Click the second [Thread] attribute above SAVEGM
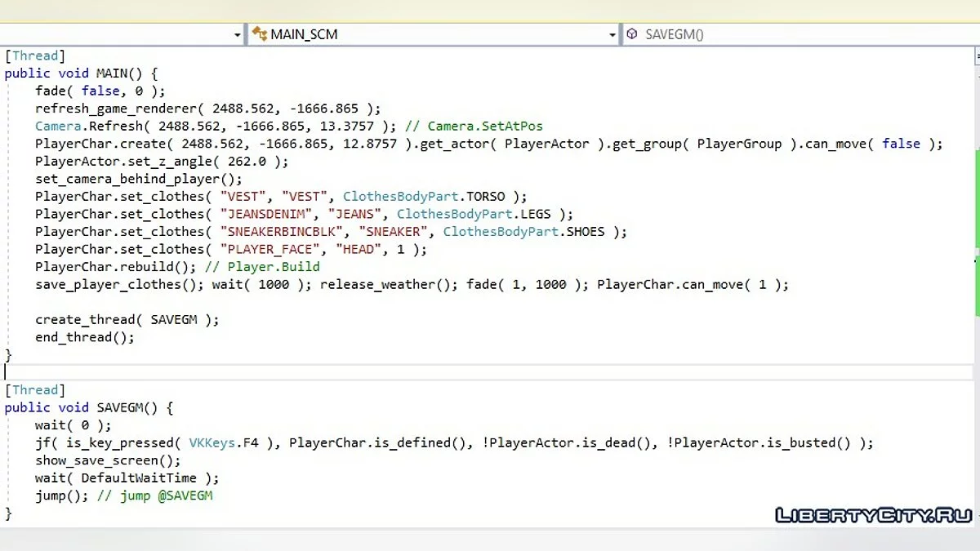Viewport: 980px width, 551px height. 34,390
